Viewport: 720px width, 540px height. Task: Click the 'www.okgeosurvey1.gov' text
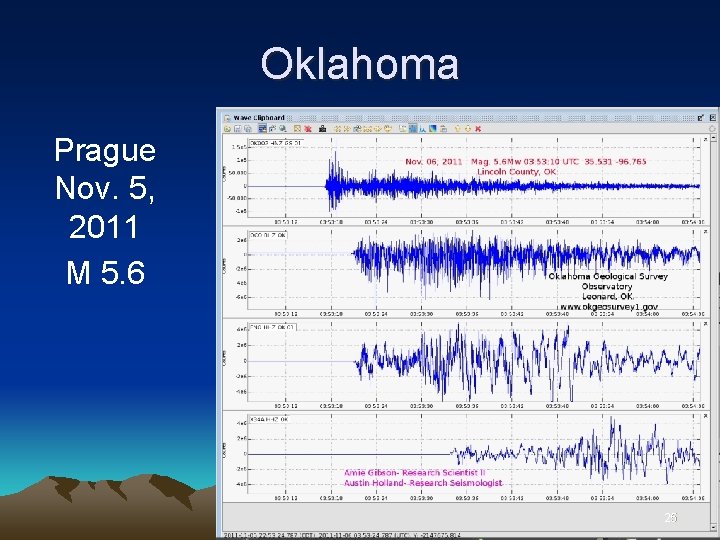(609, 306)
